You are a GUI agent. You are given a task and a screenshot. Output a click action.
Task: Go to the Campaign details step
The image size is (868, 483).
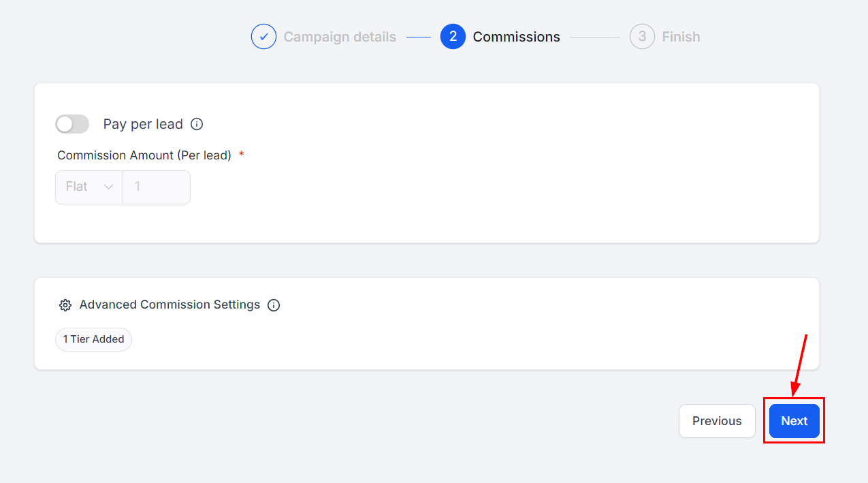pyautogui.click(x=340, y=37)
